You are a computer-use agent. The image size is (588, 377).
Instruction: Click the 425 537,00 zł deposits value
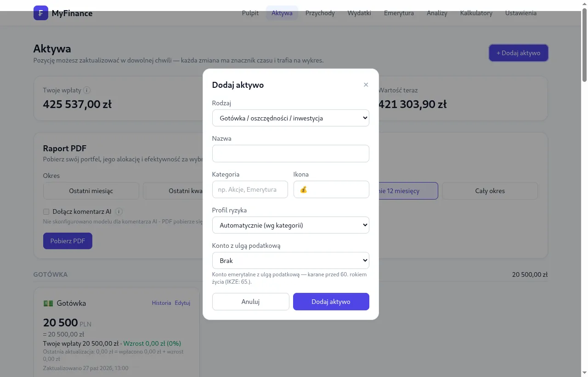(x=77, y=104)
